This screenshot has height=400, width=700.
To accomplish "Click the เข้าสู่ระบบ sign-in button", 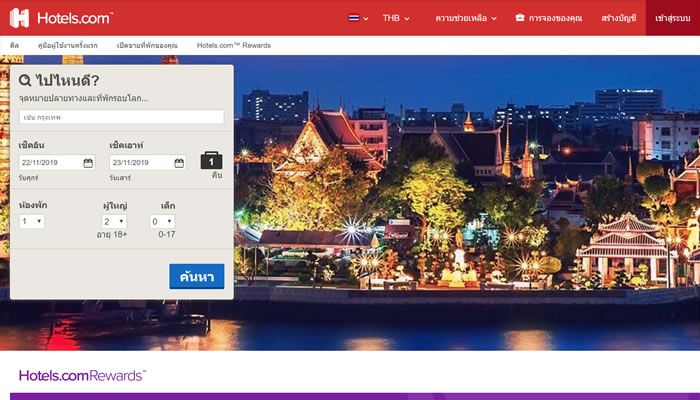I will click(672, 18).
